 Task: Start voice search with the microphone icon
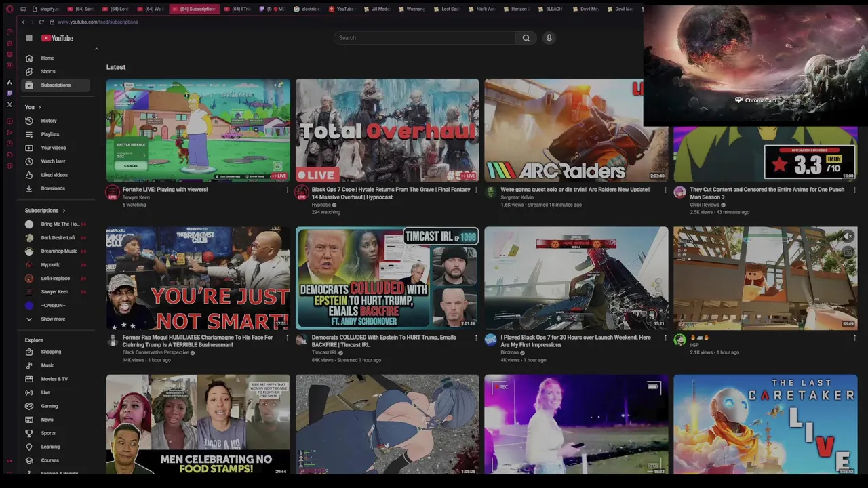[x=549, y=38]
